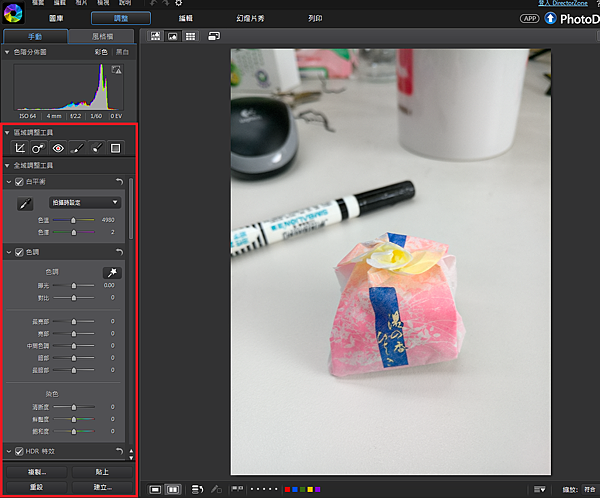Click the PhotoDirector aperture logo
The image size is (600, 498).
pyautogui.click(x=13, y=13)
